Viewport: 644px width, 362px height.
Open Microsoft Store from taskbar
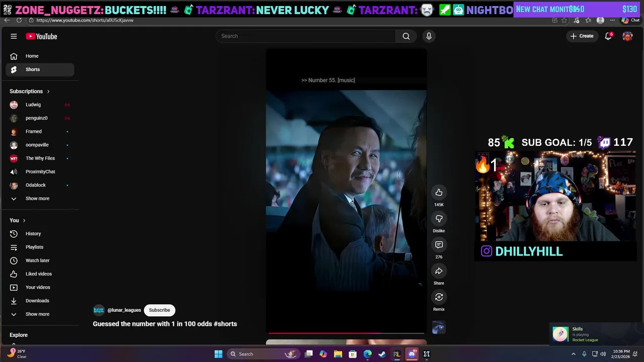[x=353, y=354]
